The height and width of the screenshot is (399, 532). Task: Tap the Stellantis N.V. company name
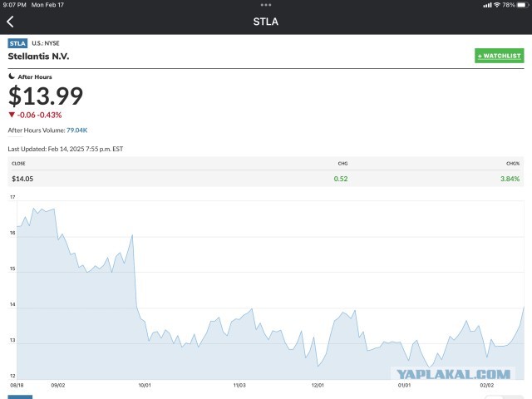38,57
